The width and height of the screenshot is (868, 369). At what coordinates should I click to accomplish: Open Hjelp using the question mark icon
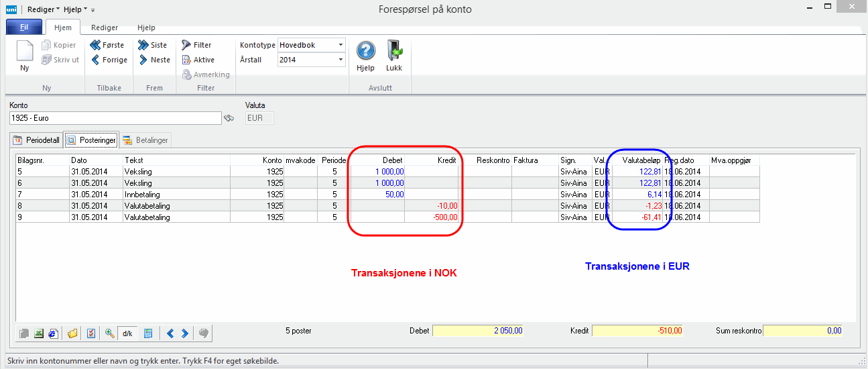click(x=365, y=52)
